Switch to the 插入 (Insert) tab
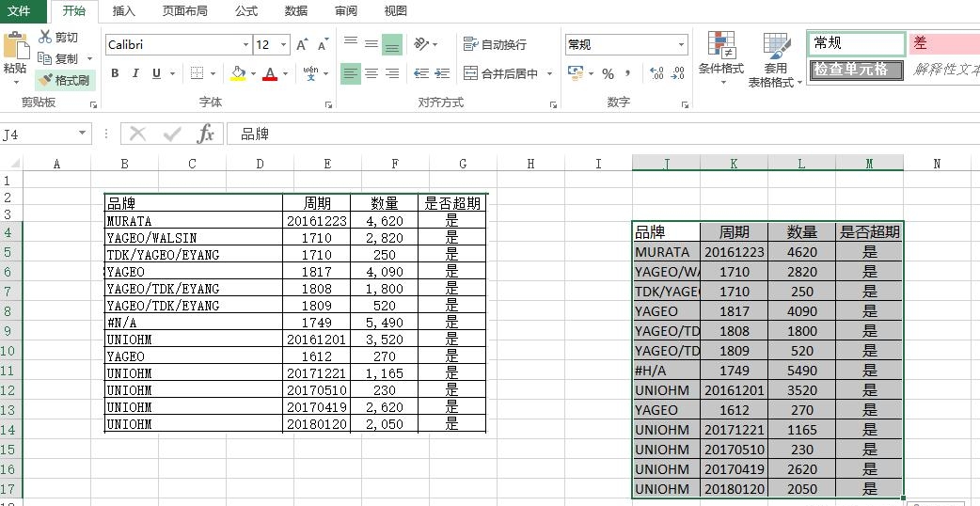 (x=124, y=10)
